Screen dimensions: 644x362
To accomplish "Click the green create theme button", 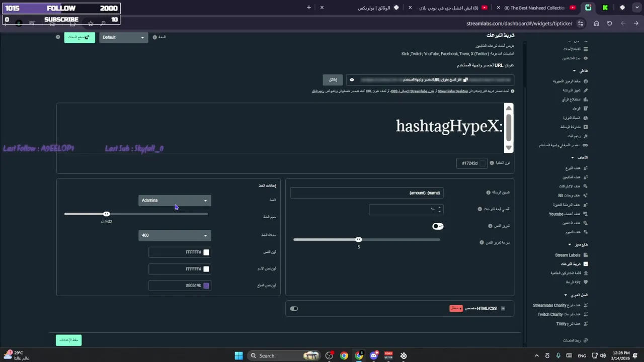I will 79,37.
